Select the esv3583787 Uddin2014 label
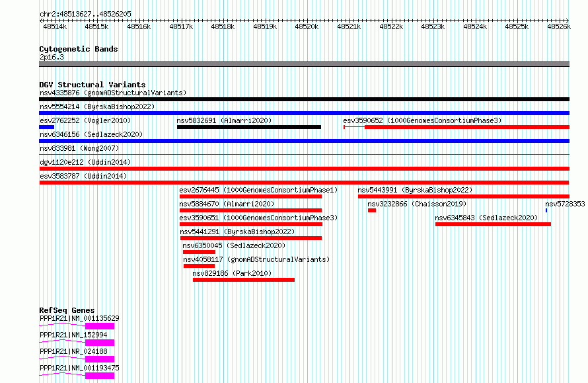This screenshot has height=383, width=588. coord(83,176)
